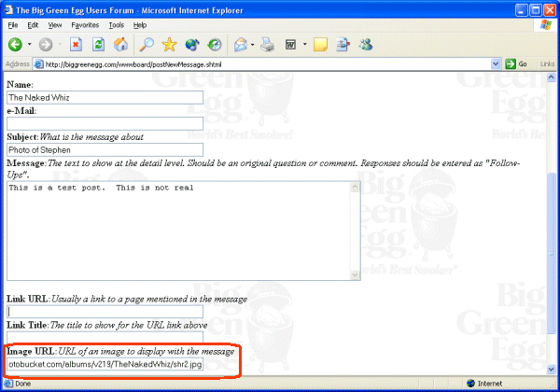
Task: Close the Internet Explorer window
Action: 550,10
